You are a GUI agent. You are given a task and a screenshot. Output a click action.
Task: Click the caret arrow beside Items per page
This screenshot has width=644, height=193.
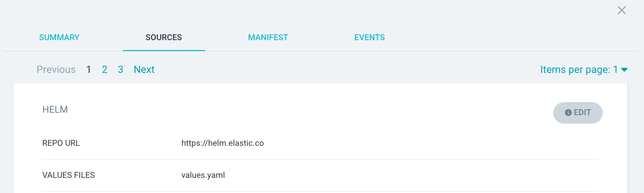624,70
